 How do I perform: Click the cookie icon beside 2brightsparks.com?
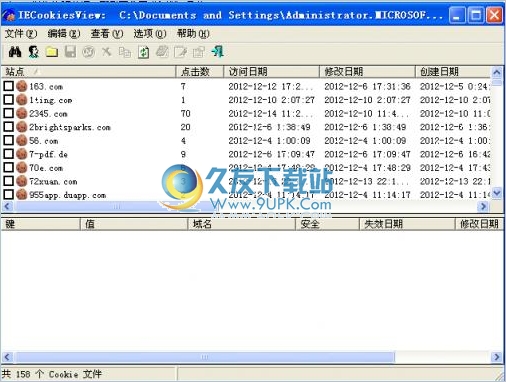(21, 127)
